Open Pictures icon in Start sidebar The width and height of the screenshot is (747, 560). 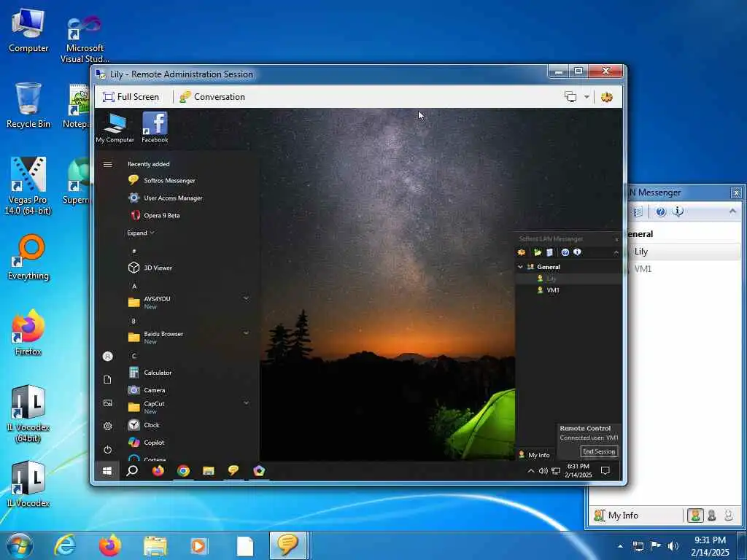click(x=108, y=402)
